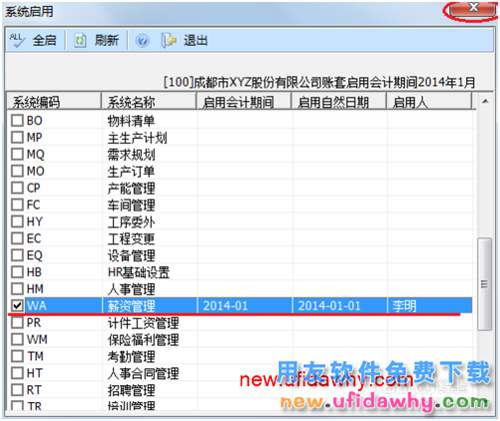The height and width of the screenshot is (421, 500).
Task: Tick the HB HR基础设置 checkbox
Action: pyautogui.click(x=17, y=272)
